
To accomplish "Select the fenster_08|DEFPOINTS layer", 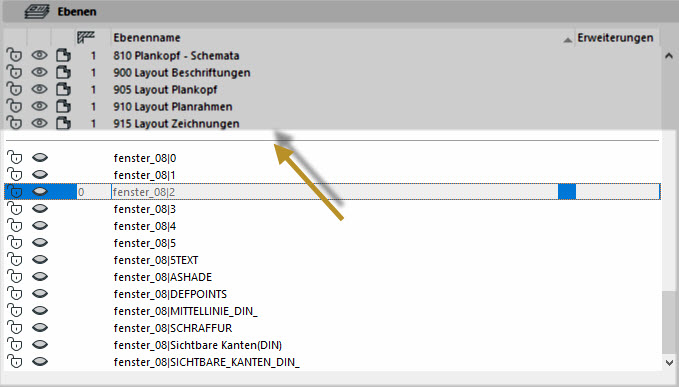I will [170, 294].
